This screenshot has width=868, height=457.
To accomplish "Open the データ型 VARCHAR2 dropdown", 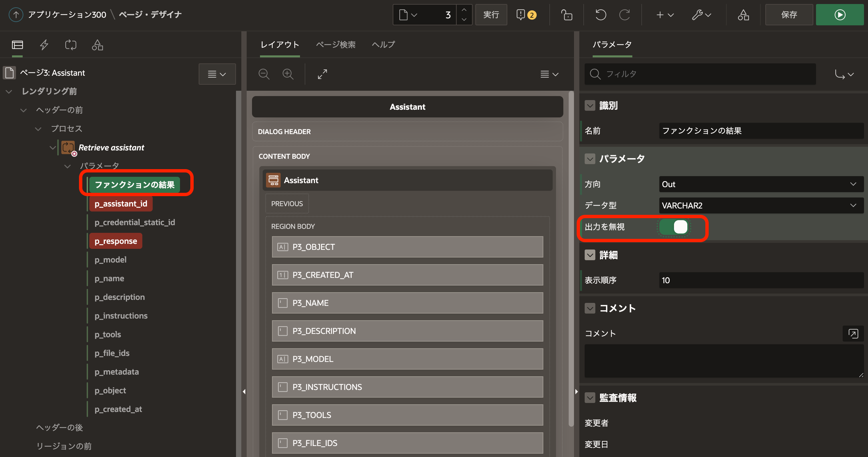I will [761, 205].
